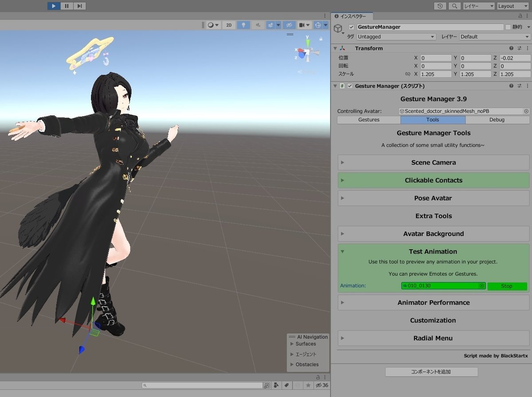Click the コンポーネントを追加 button
The height and width of the screenshot is (397, 532).
click(431, 372)
